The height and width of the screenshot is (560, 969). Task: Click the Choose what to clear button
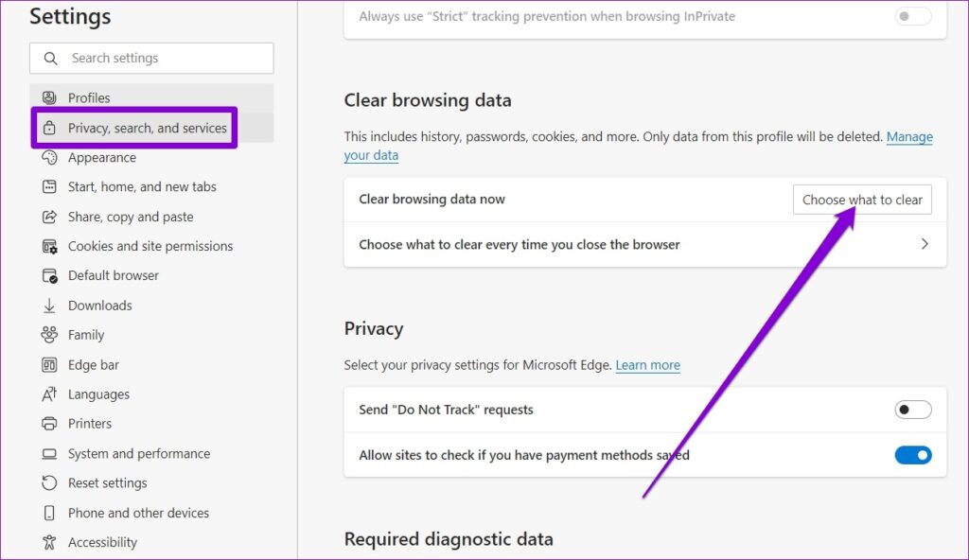861,199
